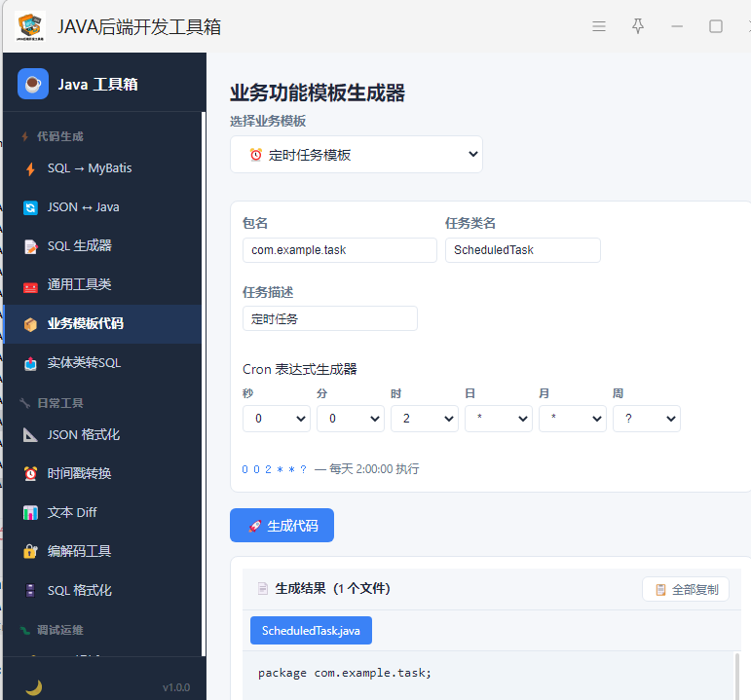Click the code output vertical scrollbar
The height and width of the screenshot is (700, 751).
[x=736, y=676]
